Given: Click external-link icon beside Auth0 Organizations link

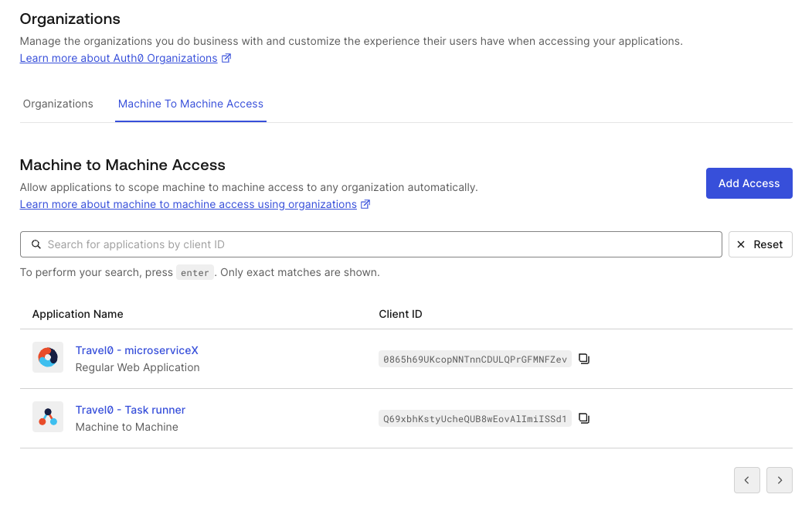Looking at the screenshot, I should click(x=226, y=58).
